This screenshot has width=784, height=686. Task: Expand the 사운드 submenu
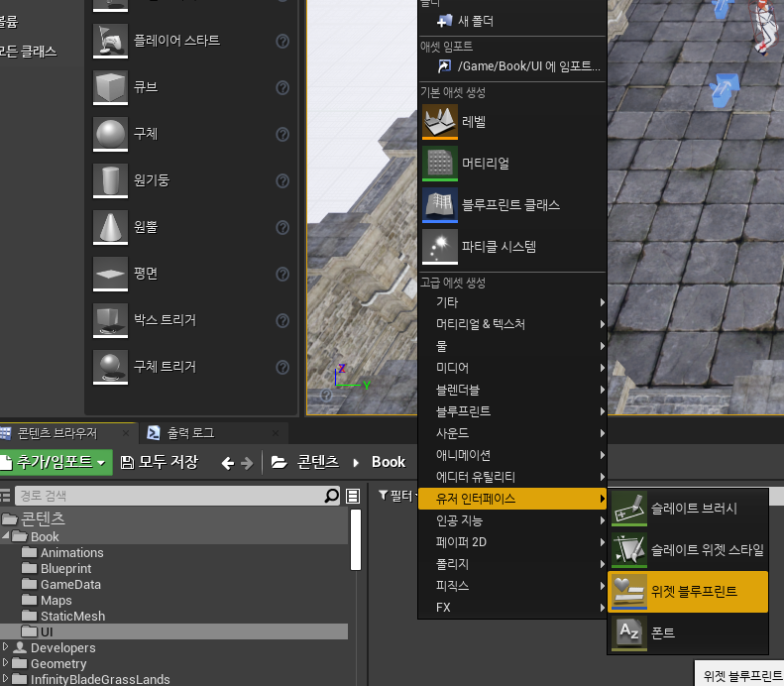click(x=512, y=433)
